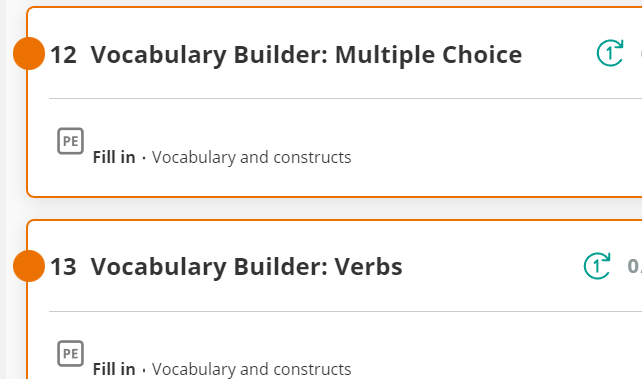Click 'Vocabulary and constructs' under exercise 13
Screen dimensions: 642x379
(x=251, y=369)
